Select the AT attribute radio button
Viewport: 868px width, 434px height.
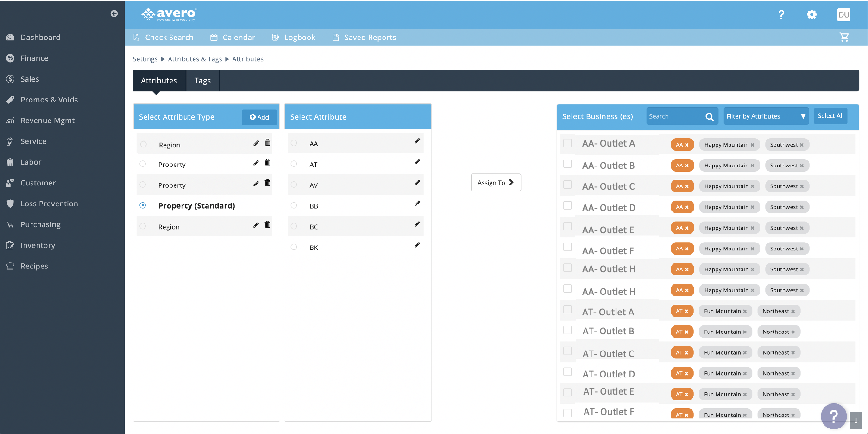(x=294, y=164)
